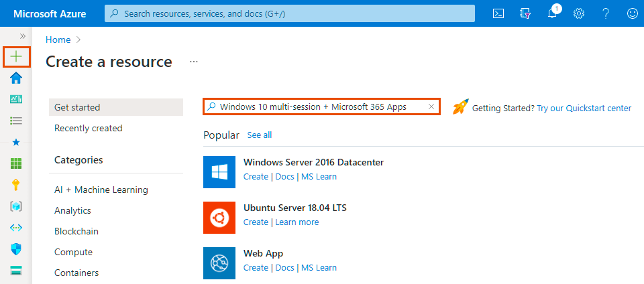Open All resources green grid icon
The height and width of the screenshot is (284, 644).
[x=16, y=163]
